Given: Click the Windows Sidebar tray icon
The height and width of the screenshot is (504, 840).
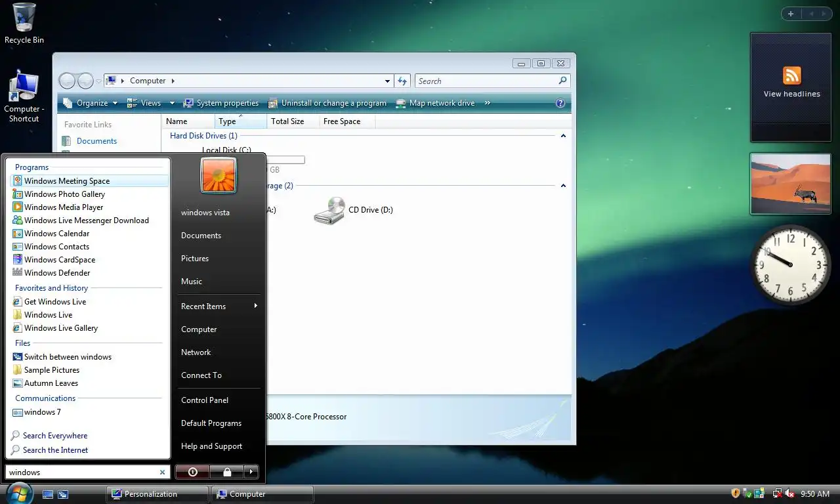Looking at the screenshot, I should click(759, 493).
